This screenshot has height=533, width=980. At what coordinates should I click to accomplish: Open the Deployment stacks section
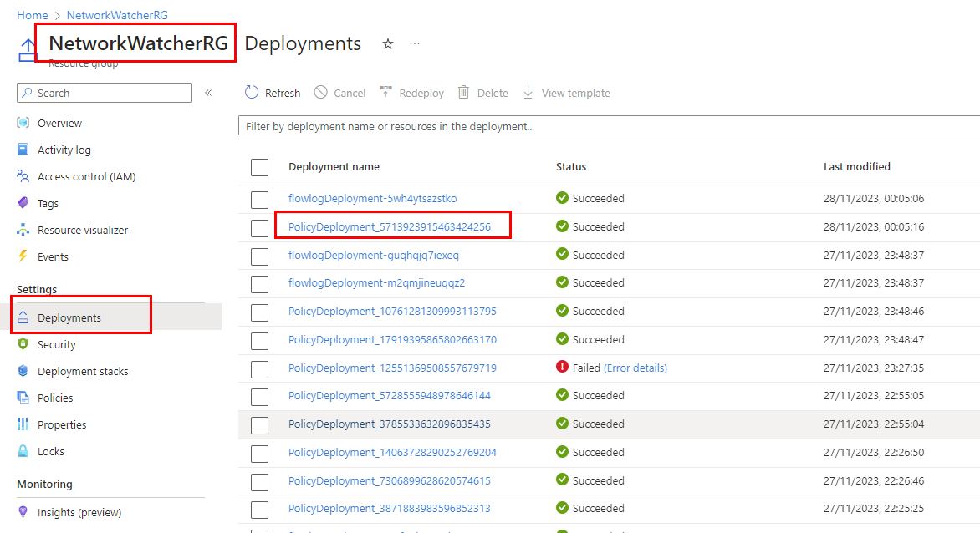click(80, 370)
